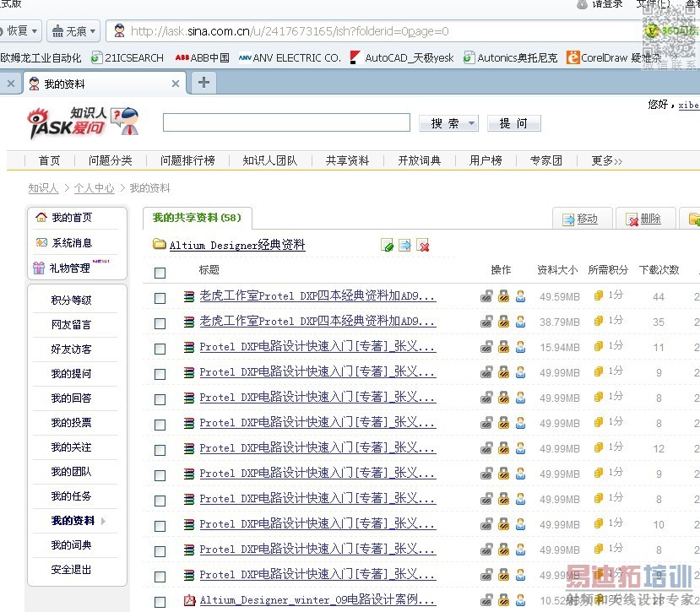Close the 我的资料 browser tab
700x612 pixels.
click(176, 84)
